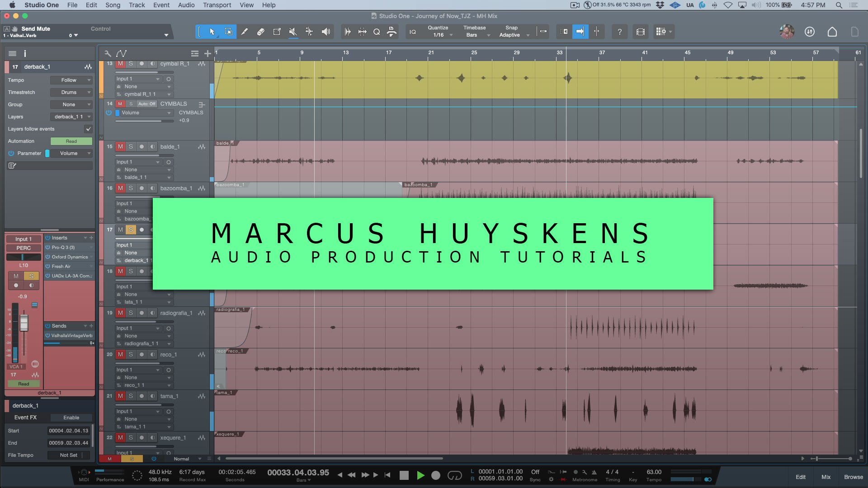
Task: Open the Timebase Bars dropdown
Action: tap(476, 35)
